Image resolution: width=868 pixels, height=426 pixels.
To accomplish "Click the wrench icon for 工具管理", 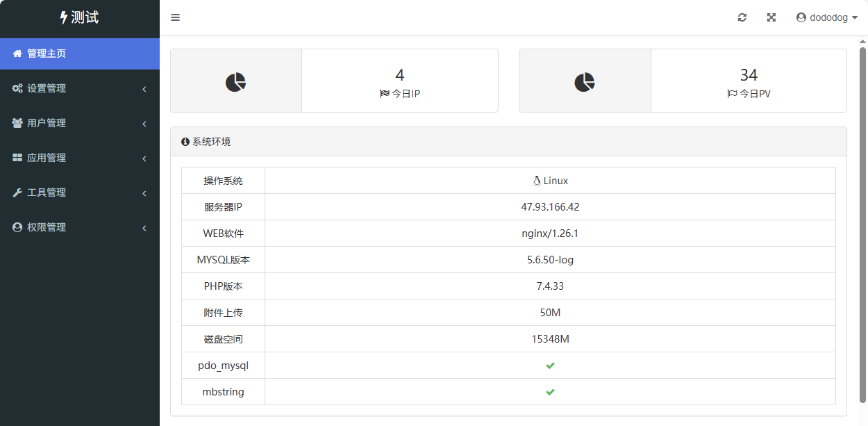I will 17,192.
